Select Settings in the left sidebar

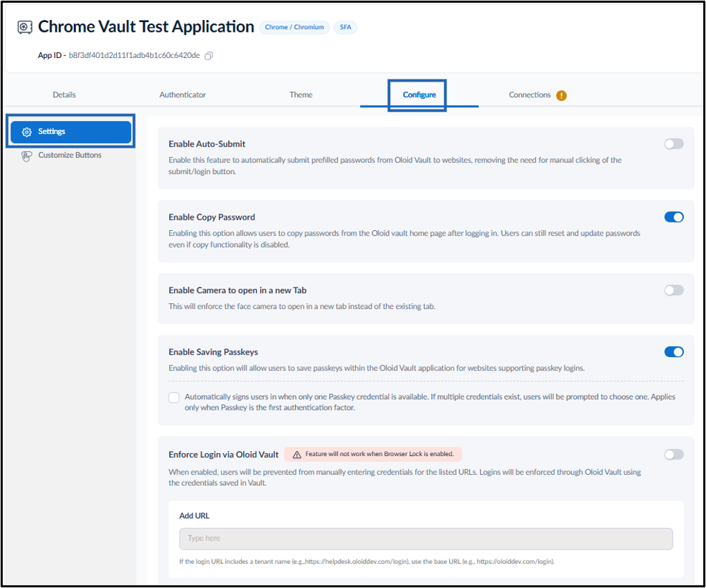[x=70, y=132]
